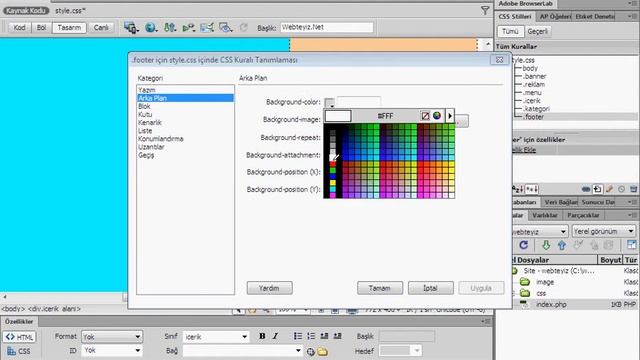
Task: Click the attach style sheet link icon
Action: coord(586,189)
